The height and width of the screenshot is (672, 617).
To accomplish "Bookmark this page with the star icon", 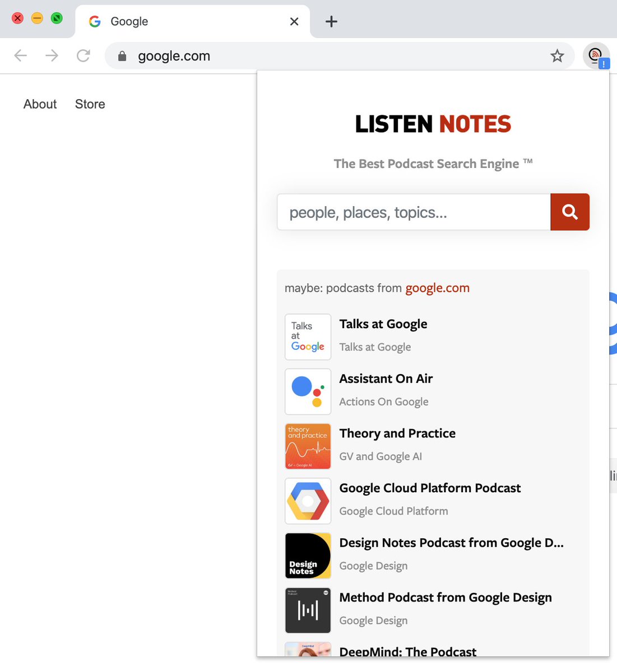I will pos(557,55).
